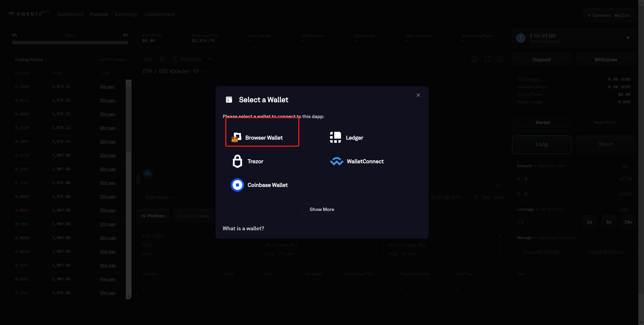644x325 pixels.
Task: Toggle chart fullscreen icon
Action: pyautogui.click(x=488, y=59)
